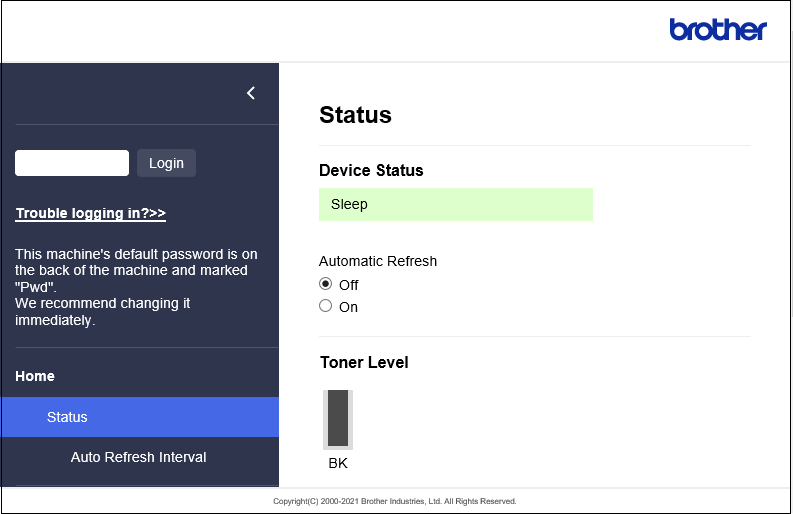Image resolution: width=793 pixels, height=514 pixels.
Task: Open the 'Trouble logging in?>>' link
Action: (91, 213)
